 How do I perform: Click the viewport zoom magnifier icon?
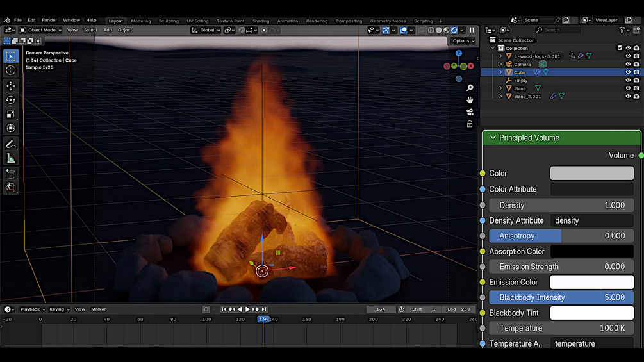click(x=470, y=88)
